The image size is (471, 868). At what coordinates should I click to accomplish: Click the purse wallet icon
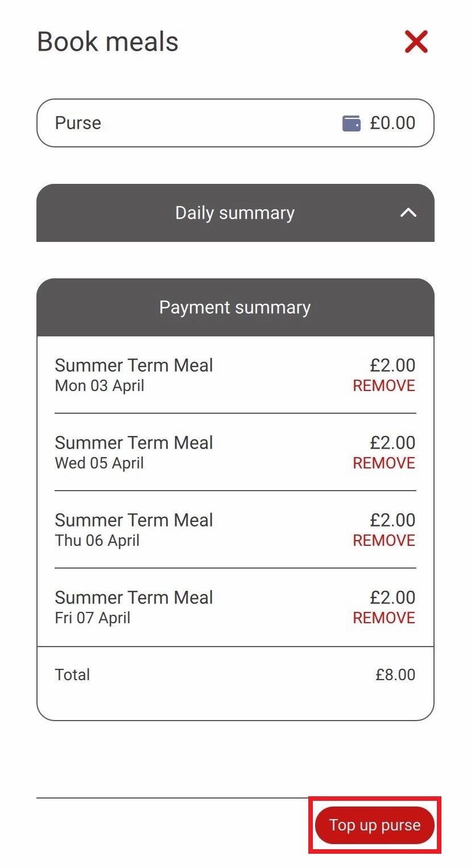[352, 123]
